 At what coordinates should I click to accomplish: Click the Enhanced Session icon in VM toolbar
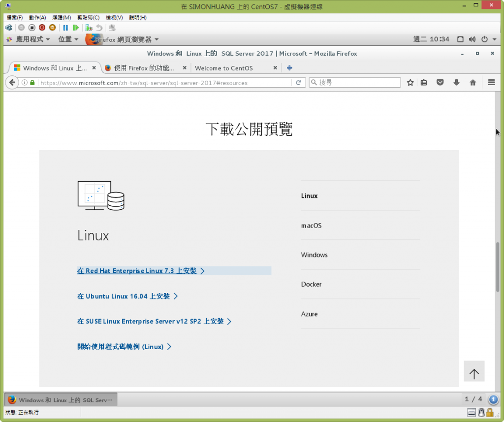112,28
